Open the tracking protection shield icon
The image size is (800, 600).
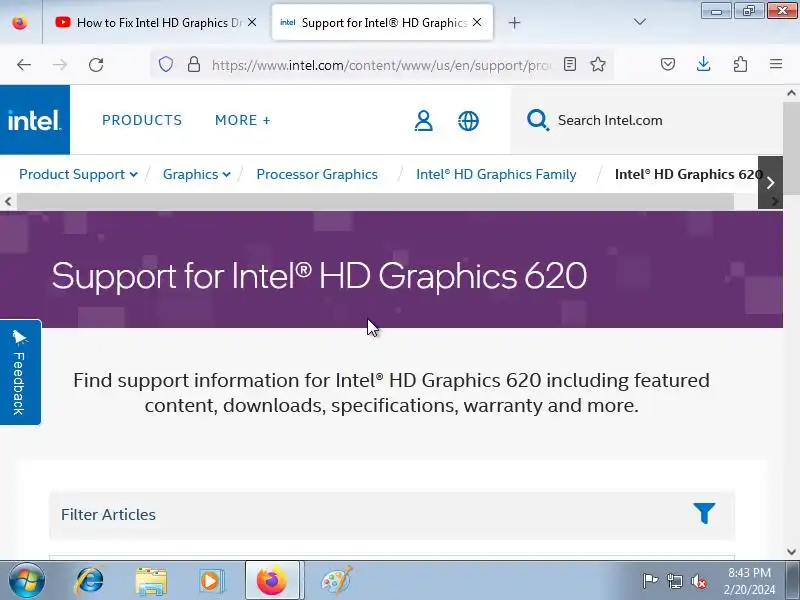(x=166, y=64)
